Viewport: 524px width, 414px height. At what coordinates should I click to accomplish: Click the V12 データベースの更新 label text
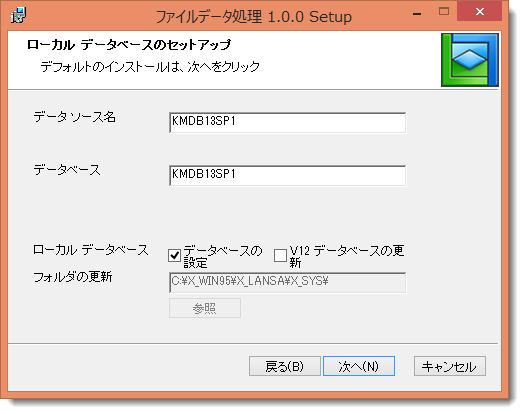pos(347,256)
